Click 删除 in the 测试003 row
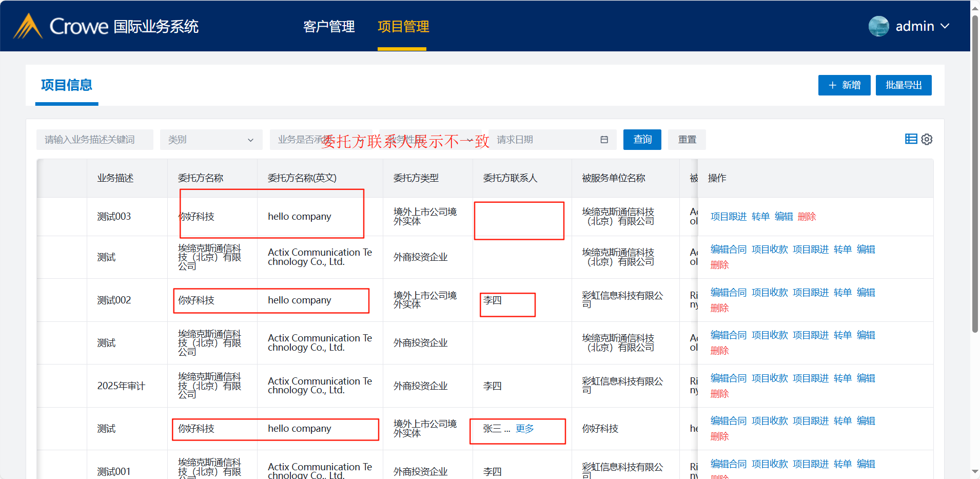Viewport: 980px width, 479px height. 807,217
